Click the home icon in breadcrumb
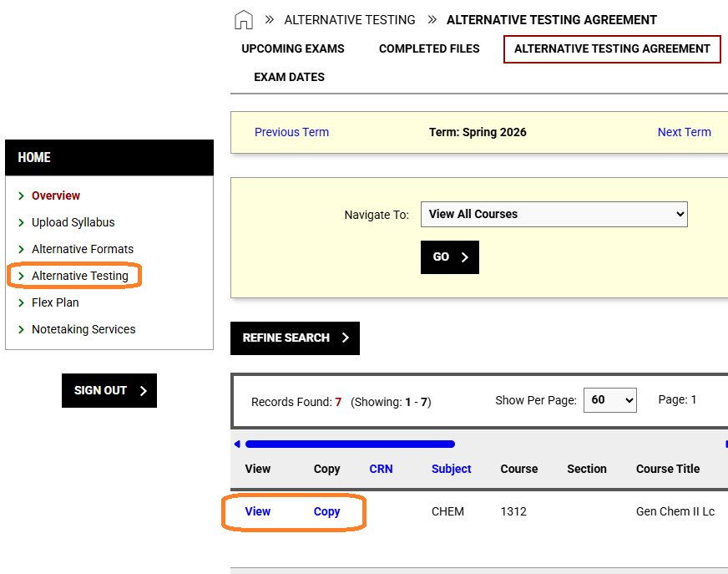 tap(243, 20)
